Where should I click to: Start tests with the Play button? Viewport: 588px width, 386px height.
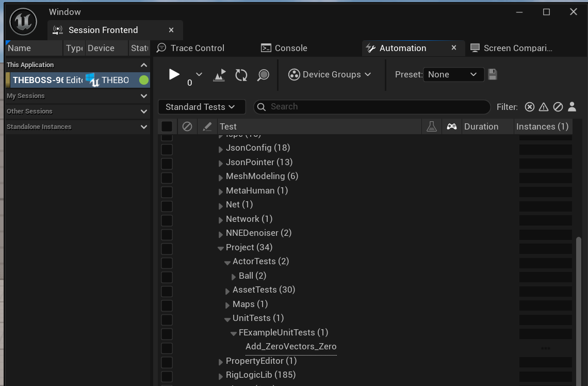click(174, 74)
